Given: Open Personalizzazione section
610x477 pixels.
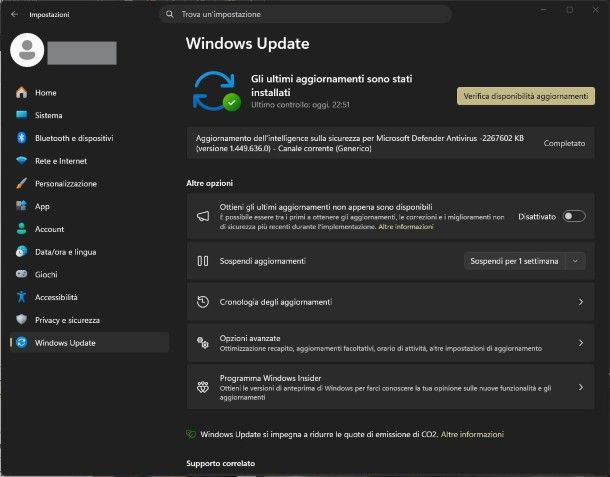Looking at the screenshot, I should point(89,184).
